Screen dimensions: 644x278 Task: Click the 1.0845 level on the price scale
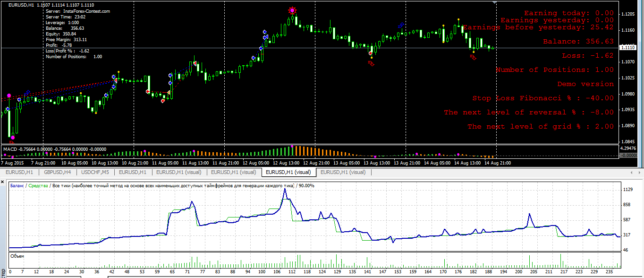(628, 142)
